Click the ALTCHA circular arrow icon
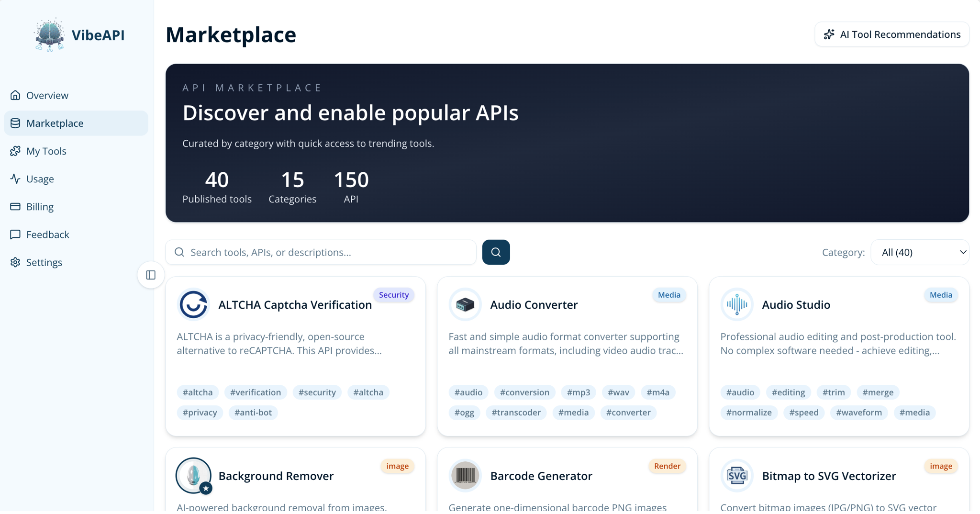 193,304
